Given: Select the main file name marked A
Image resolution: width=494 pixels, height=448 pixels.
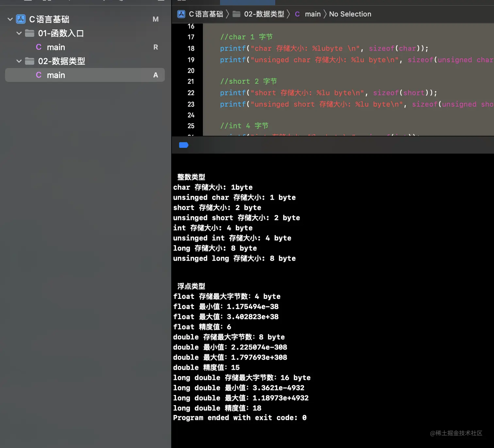Looking at the screenshot, I should pyautogui.click(x=56, y=75).
